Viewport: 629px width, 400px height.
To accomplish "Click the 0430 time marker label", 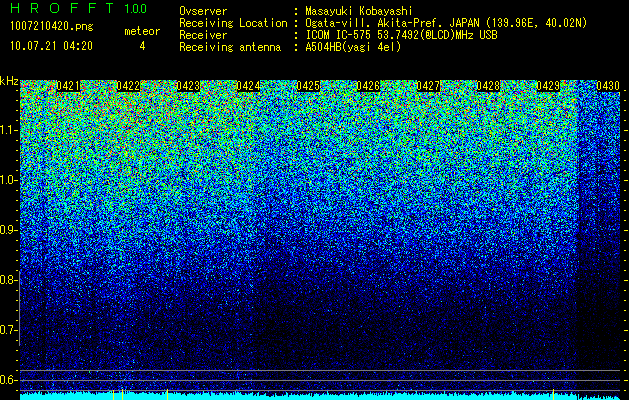I will pos(608,86).
